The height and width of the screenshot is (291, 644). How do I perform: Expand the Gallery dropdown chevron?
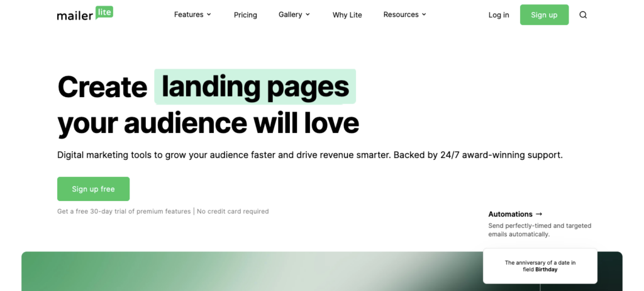pos(308,14)
